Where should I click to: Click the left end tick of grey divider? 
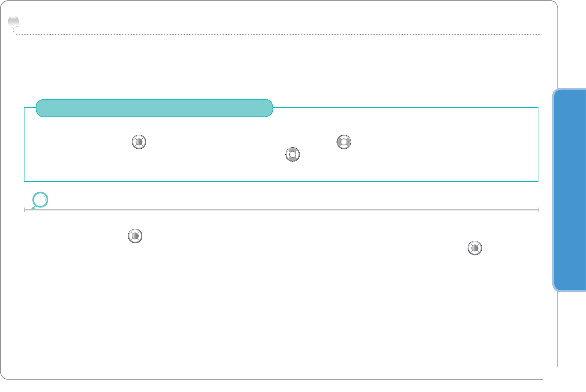click(x=25, y=210)
